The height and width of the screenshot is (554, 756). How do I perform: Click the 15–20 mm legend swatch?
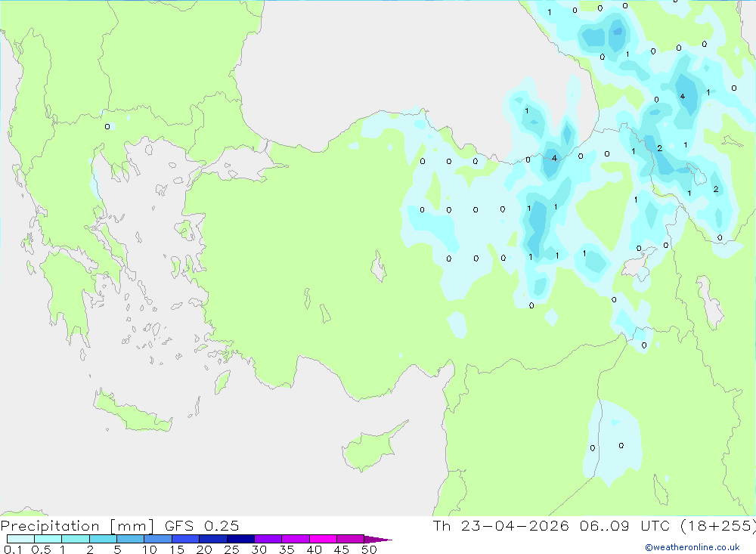[x=186, y=539]
